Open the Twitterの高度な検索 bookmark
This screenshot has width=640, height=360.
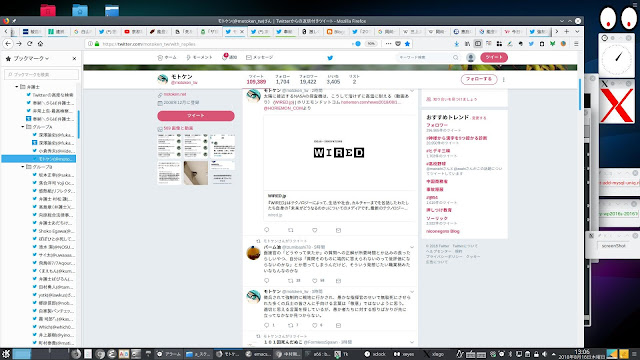coord(53,95)
